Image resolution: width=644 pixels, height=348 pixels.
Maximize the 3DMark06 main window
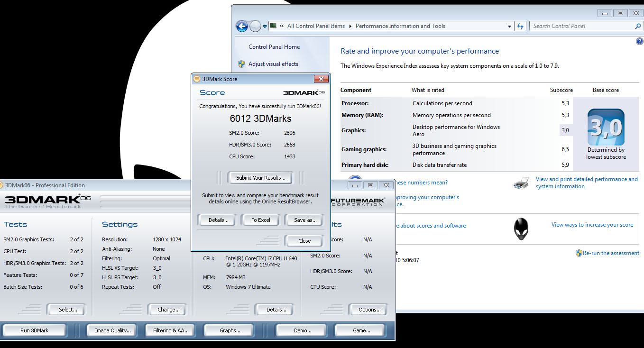tap(371, 185)
